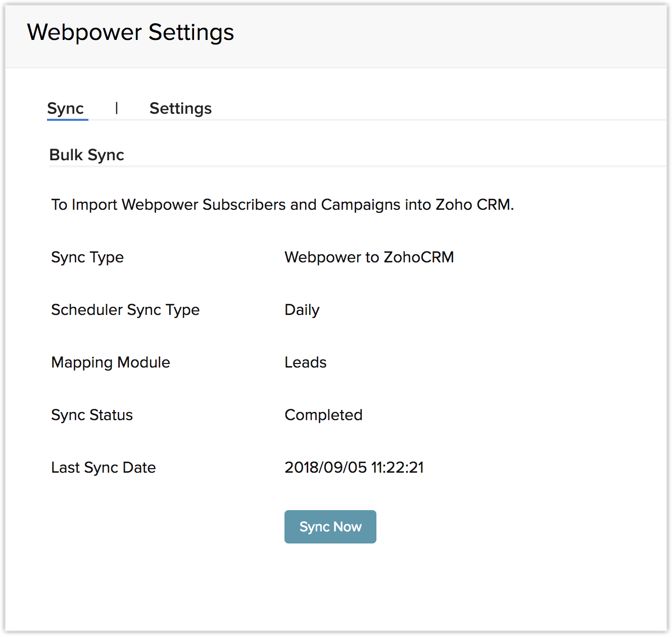Click the Sync Status label
Screen dimensions: 672x636
[92, 415]
